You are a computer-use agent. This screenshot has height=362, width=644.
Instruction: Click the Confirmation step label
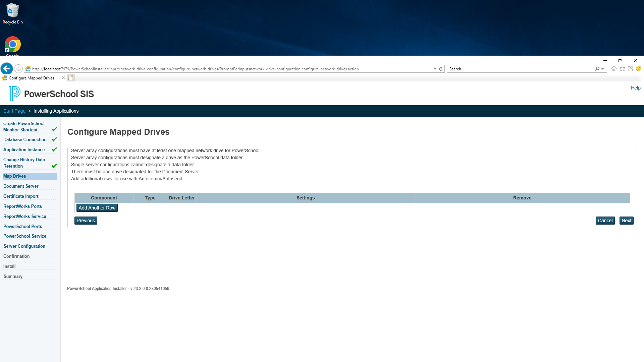pyautogui.click(x=16, y=256)
